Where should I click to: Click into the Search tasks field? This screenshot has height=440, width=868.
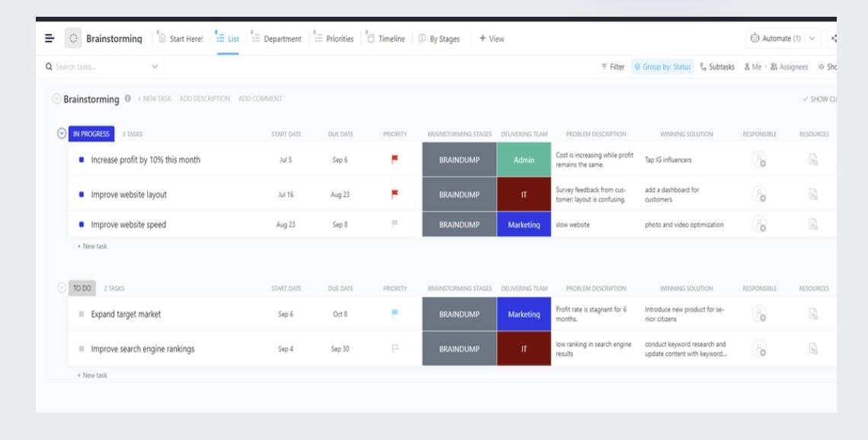pos(99,67)
